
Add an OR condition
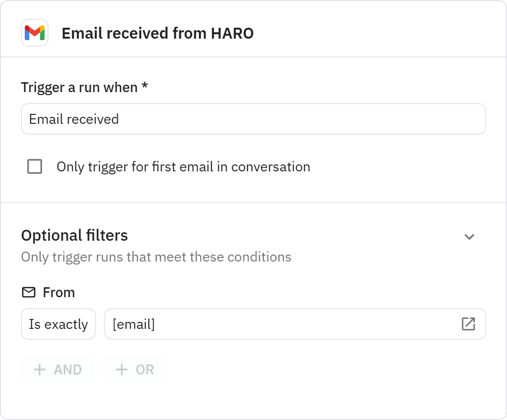(135, 369)
